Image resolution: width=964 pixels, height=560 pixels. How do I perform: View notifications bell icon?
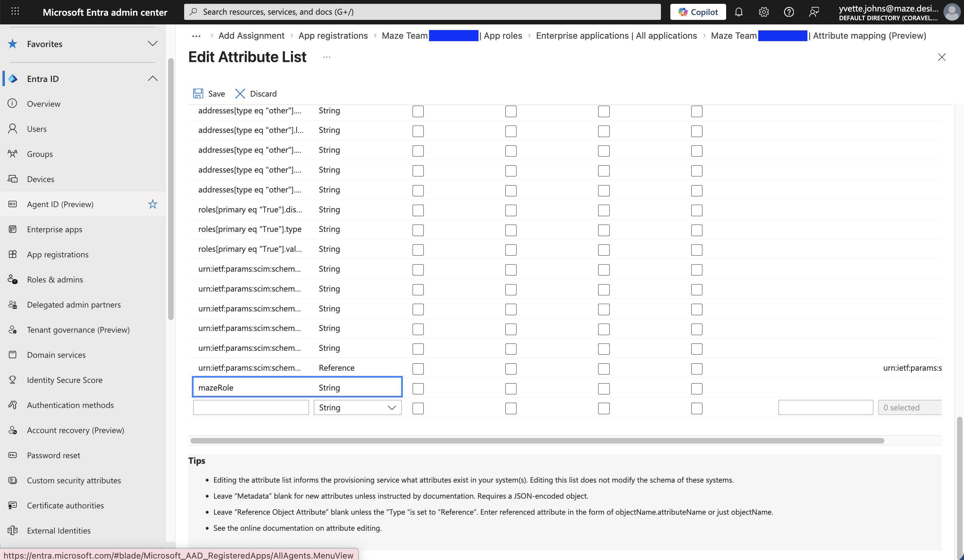[739, 12]
